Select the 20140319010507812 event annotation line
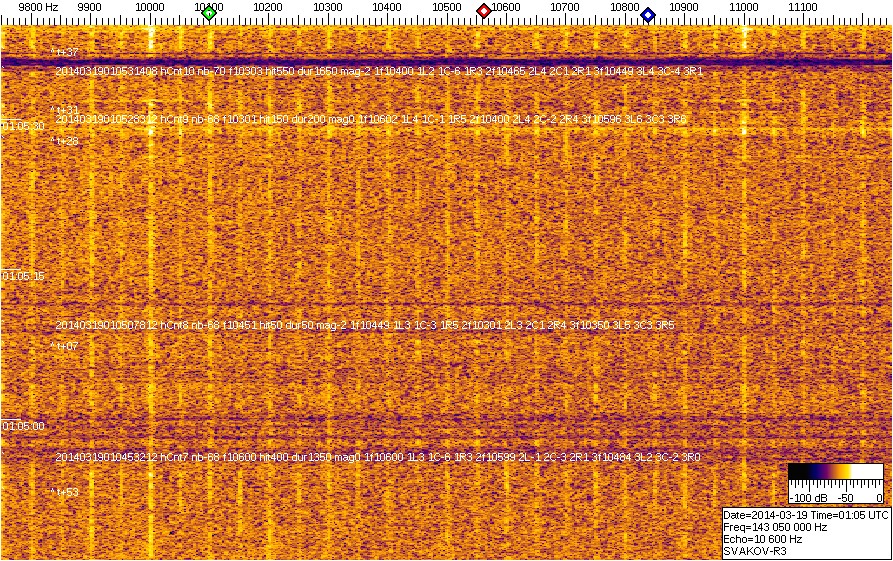893x561 pixels. [364, 325]
